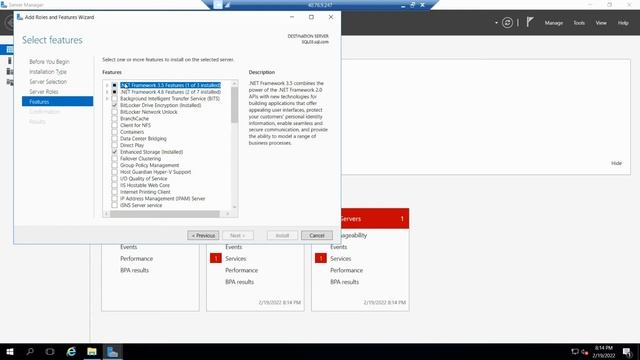Viewport: 640px width, 360px height.
Task: Click the features list vertical scrollbar thumb
Action: pos(234,104)
